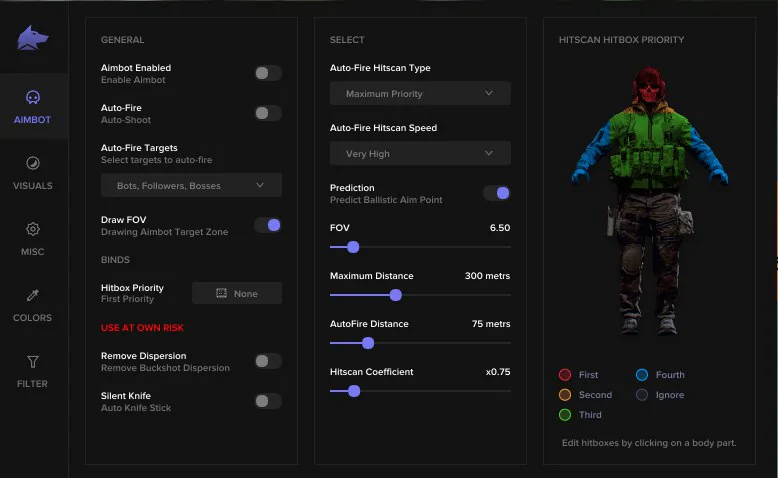778x478 pixels.
Task: Click the wolf logo icon
Action: 33,38
